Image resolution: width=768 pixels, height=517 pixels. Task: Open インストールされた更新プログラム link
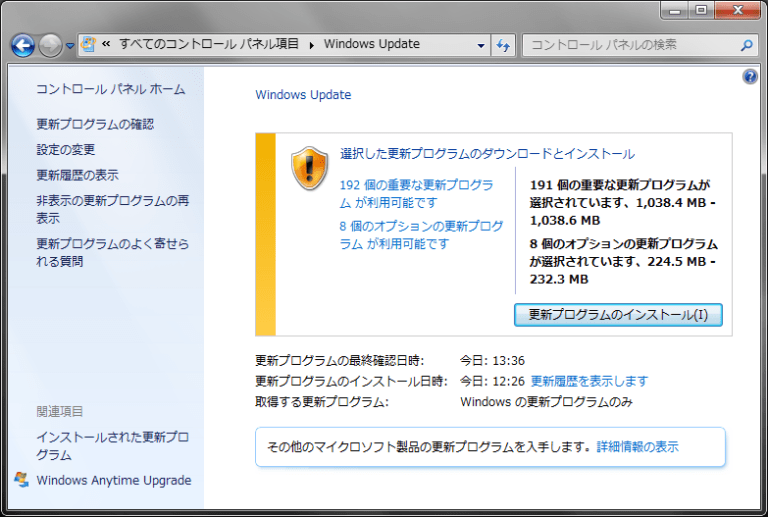[x=113, y=446]
